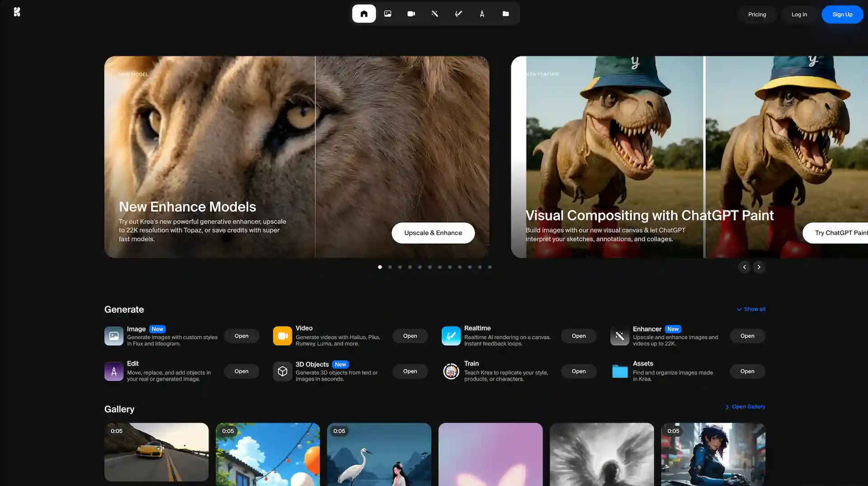868x486 pixels.
Task: Select the eighth carousel pagination dot
Action: click(450, 267)
